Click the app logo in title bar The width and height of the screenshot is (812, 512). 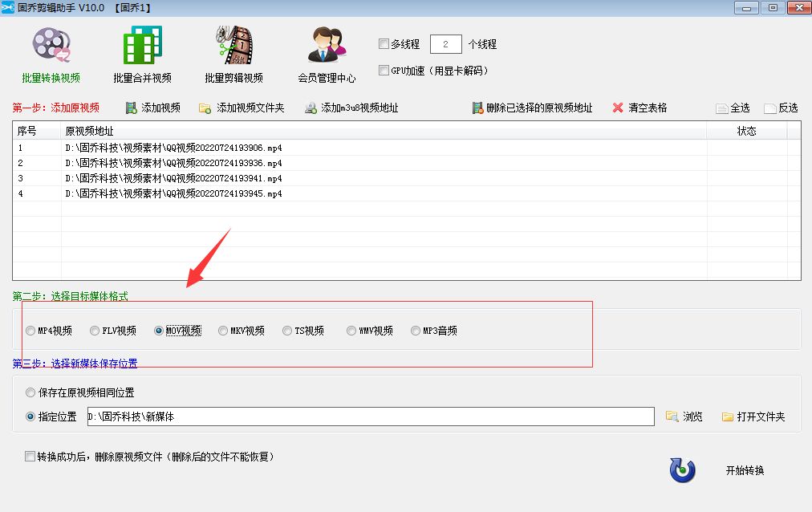pyautogui.click(x=7, y=8)
